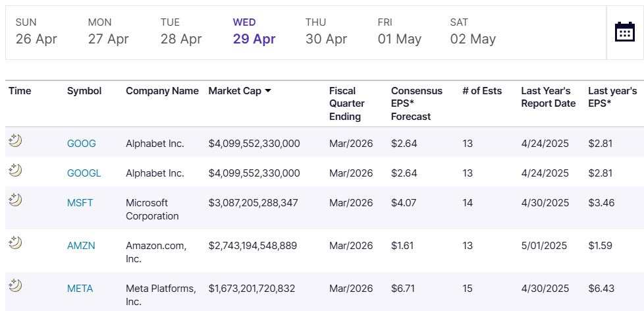
Task: Click the after-hours moon icon for GOOG
Action: point(15,140)
